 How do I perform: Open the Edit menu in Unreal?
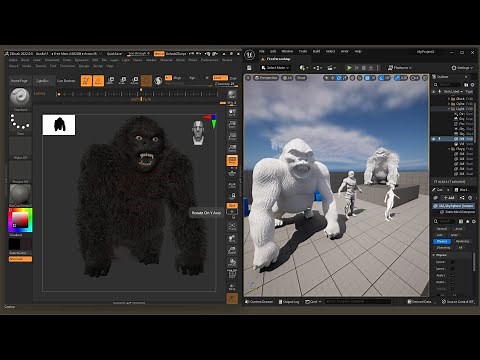click(273, 51)
